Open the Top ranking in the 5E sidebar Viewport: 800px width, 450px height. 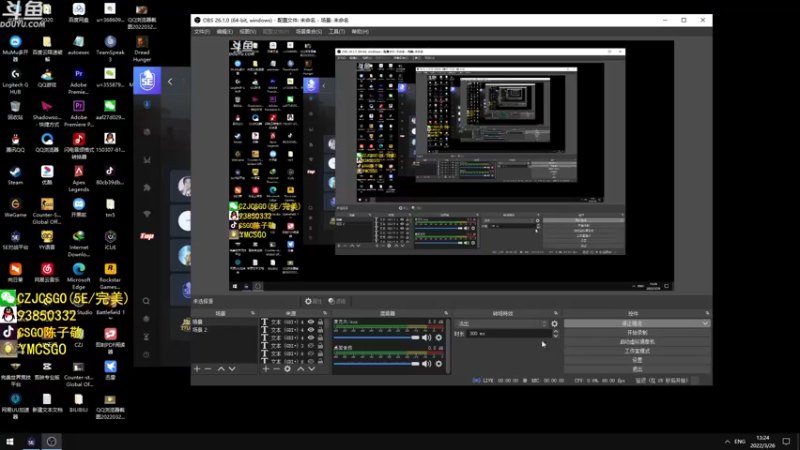point(147,236)
